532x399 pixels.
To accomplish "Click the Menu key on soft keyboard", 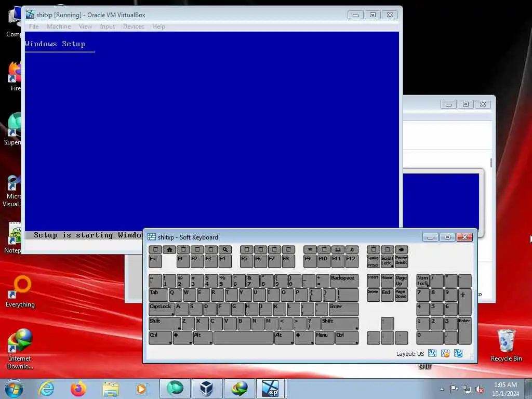I will point(324,338).
